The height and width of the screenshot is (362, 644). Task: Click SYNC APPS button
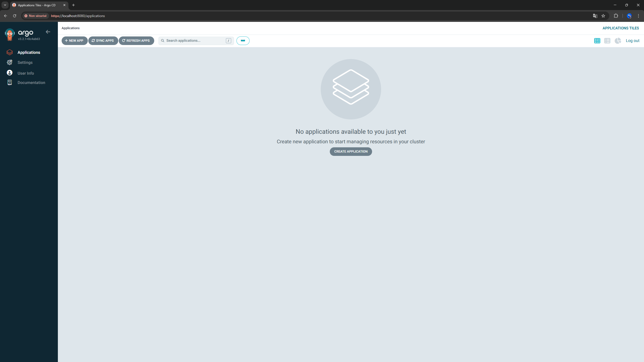click(103, 41)
